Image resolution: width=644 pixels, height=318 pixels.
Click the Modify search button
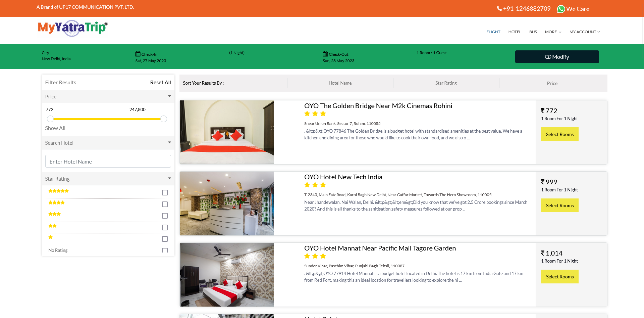coord(557,57)
